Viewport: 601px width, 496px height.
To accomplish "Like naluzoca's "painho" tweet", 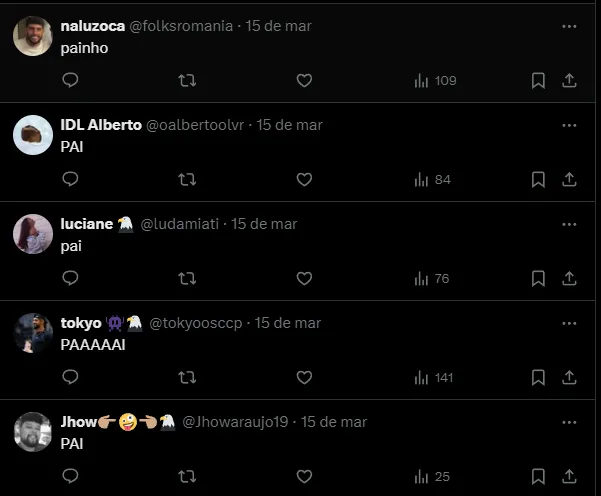I will click(x=304, y=80).
